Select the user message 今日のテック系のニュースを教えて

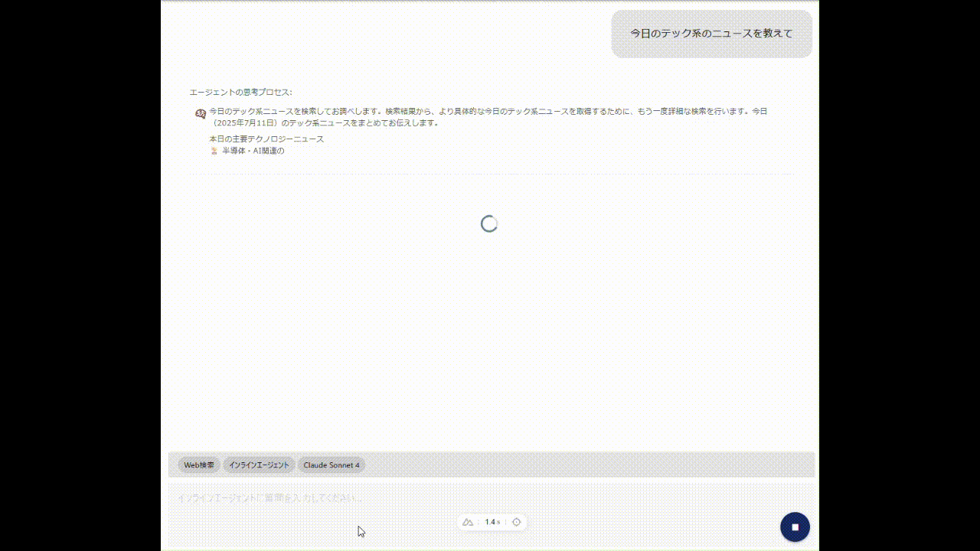(x=711, y=34)
